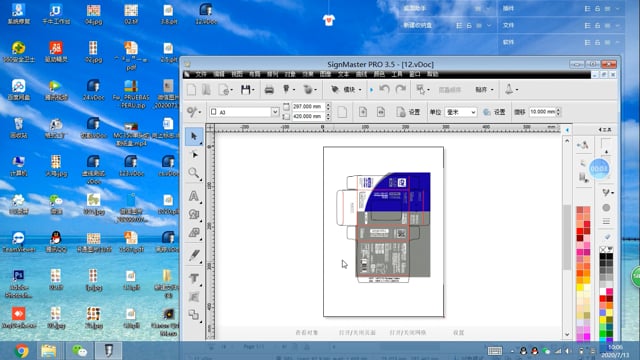This screenshot has height=360, width=640.
Task: Select the node edit arrow tool
Action: tap(194, 155)
